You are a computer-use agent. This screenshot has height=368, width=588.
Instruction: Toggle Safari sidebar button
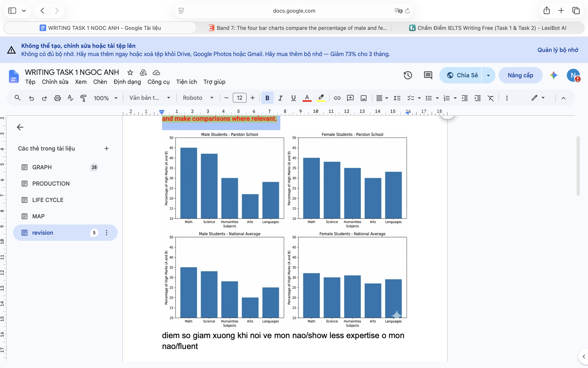[12, 10]
